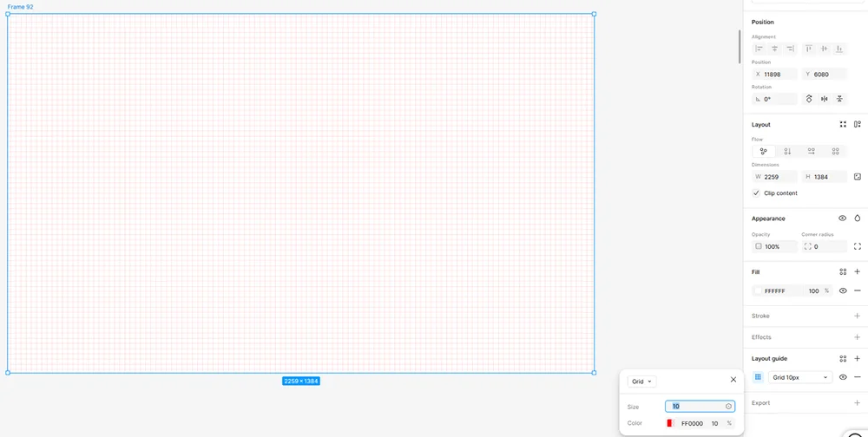The width and height of the screenshot is (868, 437).
Task: Uncheck the Clip content checkbox
Action: 756,193
